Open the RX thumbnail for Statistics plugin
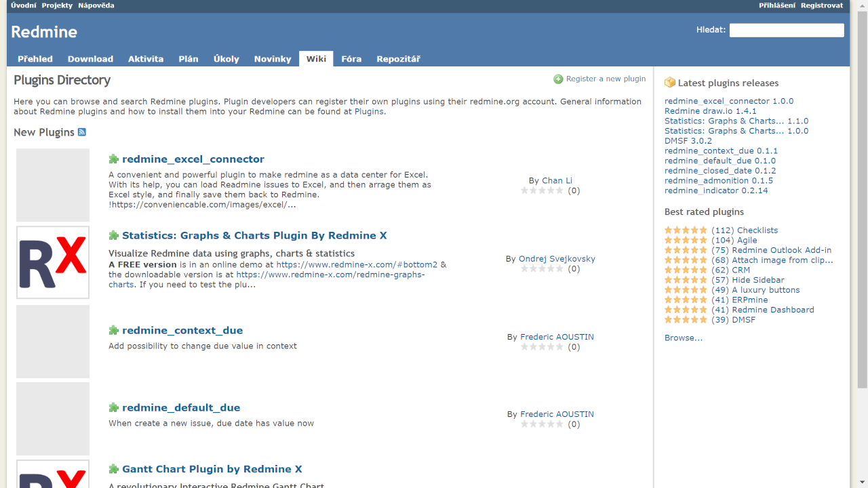The height and width of the screenshot is (488, 868). click(53, 262)
